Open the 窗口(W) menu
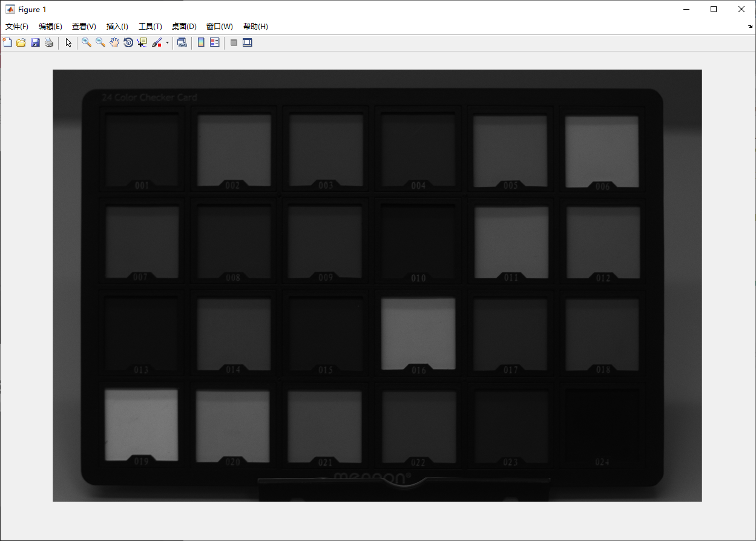 [x=220, y=27]
